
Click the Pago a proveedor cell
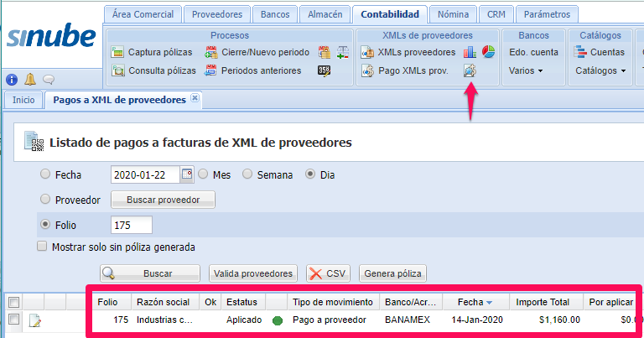tap(330, 320)
